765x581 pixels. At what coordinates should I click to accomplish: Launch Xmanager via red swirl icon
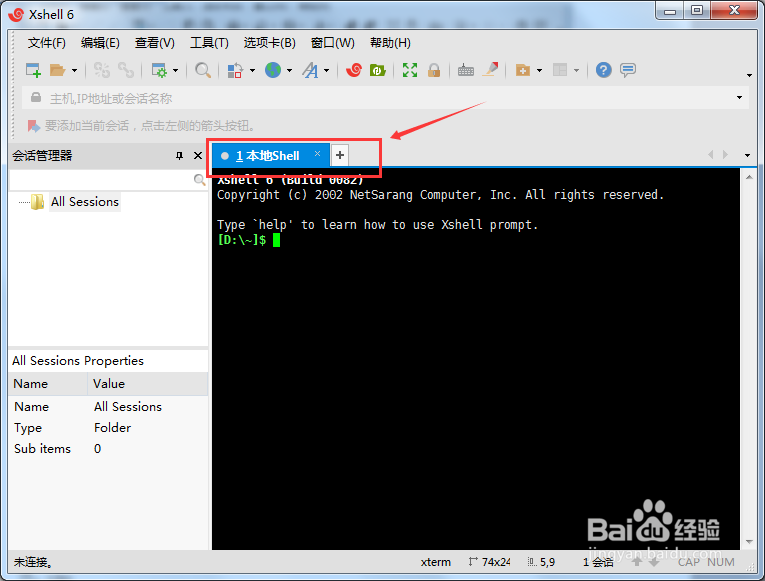(354, 70)
